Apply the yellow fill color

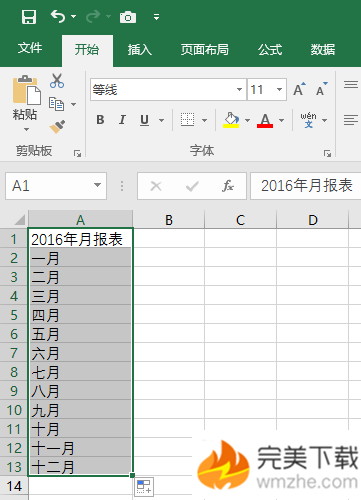click(231, 120)
